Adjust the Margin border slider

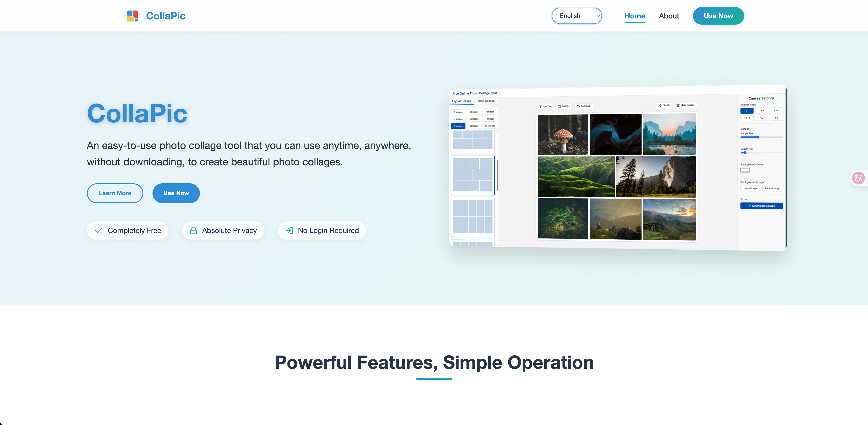(757, 137)
